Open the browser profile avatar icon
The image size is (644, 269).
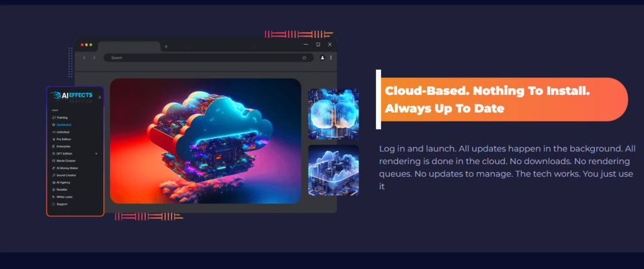click(323, 58)
